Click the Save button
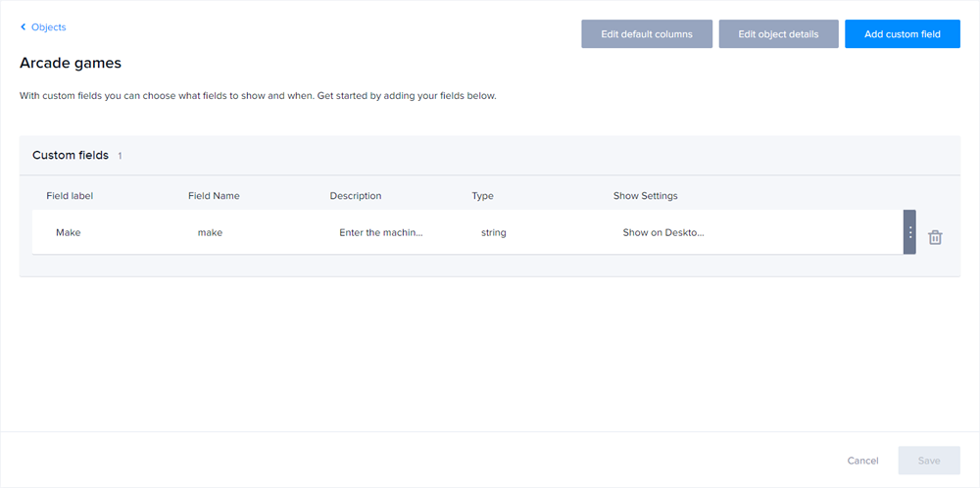Screen dimensions: 980x488 point(928,461)
